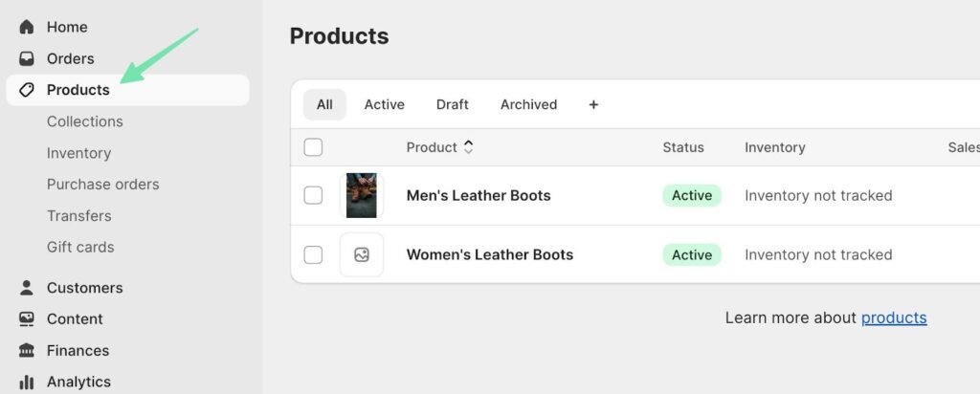Viewport: 980px width, 394px height.
Task: Open Men's Leather Boots product
Action: pos(479,195)
